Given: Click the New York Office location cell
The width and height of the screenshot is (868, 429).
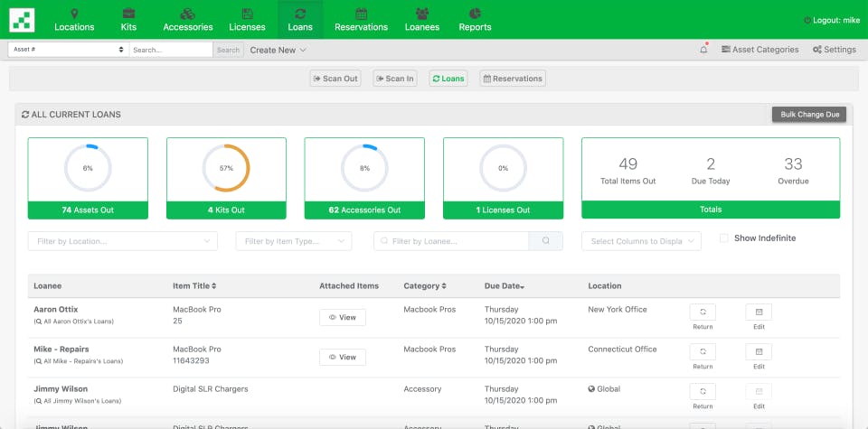Looking at the screenshot, I should (x=618, y=310).
